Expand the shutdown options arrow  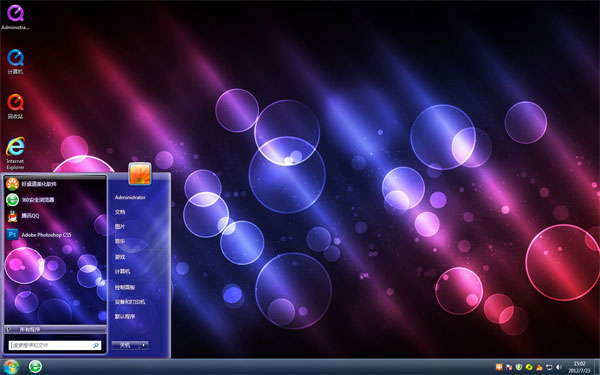click(x=143, y=345)
